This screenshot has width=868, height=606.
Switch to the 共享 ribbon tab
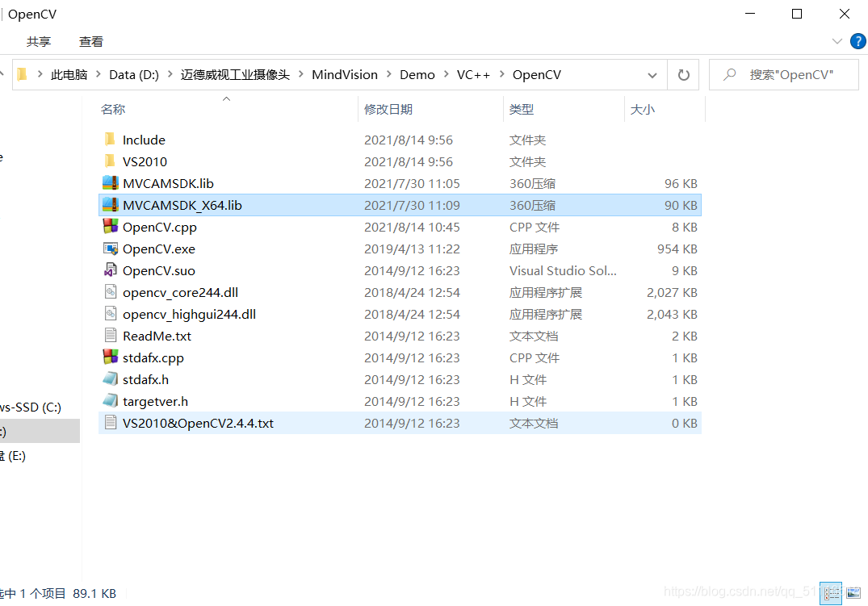click(x=40, y=41)
